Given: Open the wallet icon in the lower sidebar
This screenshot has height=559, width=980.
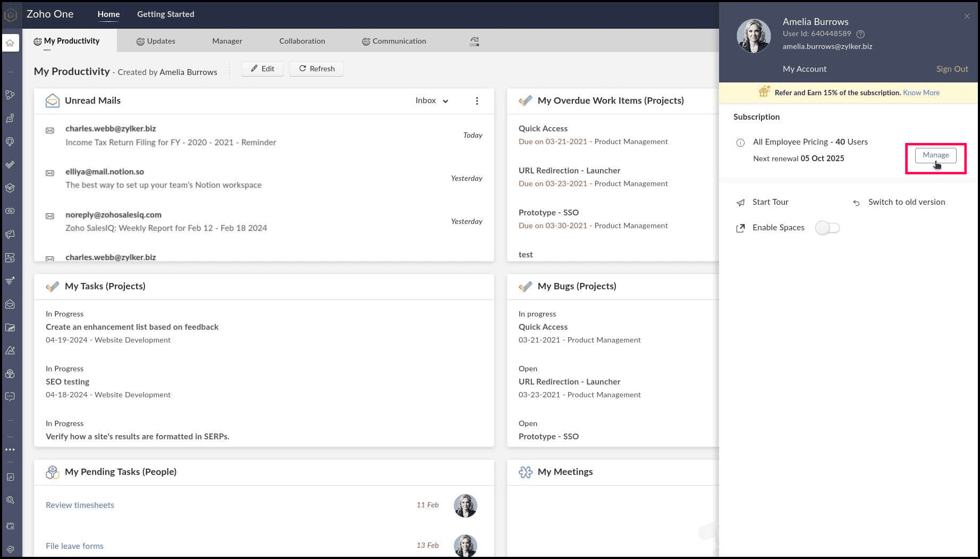Looking at the screenshot, I should (x=10, y=526).
